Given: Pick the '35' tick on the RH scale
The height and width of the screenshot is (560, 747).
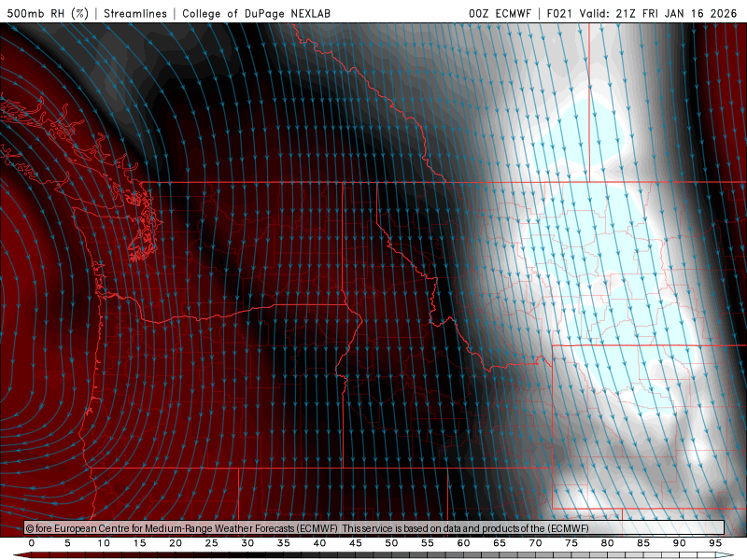Looking at the screenshot, I should [284, 543].
